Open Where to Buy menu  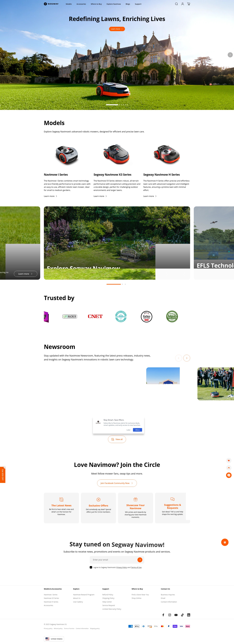pos(96,4)
